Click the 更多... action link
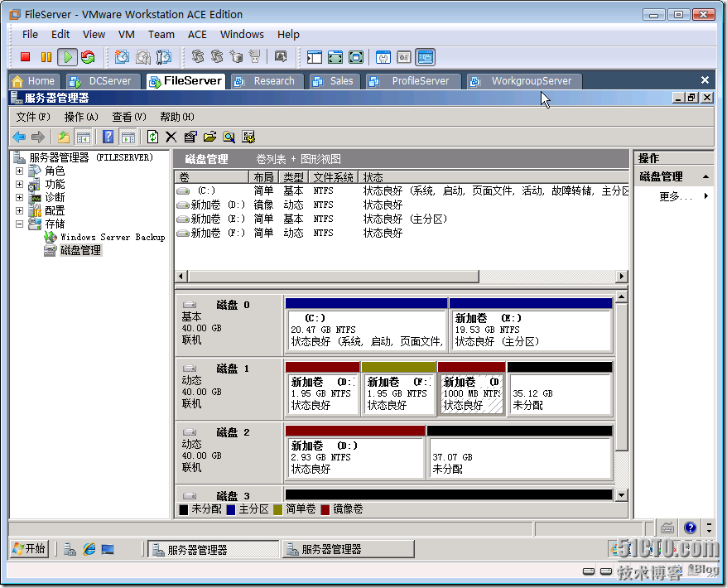Viewport: 727px width, 588px height. pos(676,196)
